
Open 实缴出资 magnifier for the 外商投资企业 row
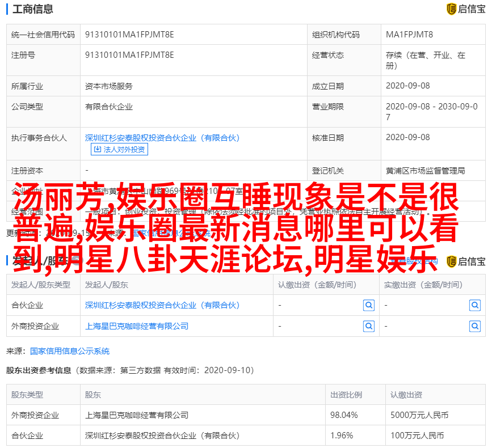click(475, 326)
